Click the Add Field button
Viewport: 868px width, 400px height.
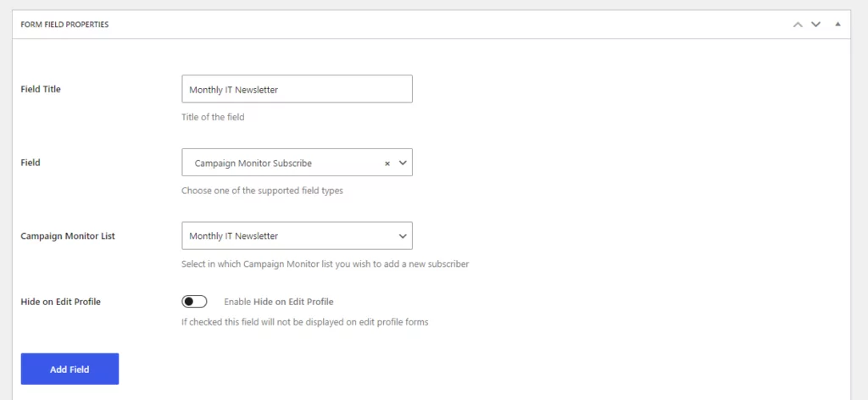pos(70,369)
